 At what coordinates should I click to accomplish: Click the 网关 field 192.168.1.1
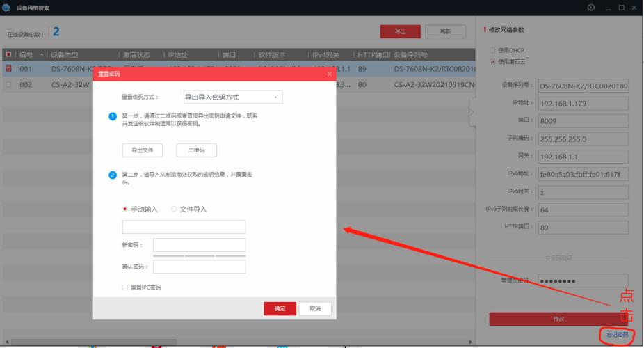(x=583, y=157)
